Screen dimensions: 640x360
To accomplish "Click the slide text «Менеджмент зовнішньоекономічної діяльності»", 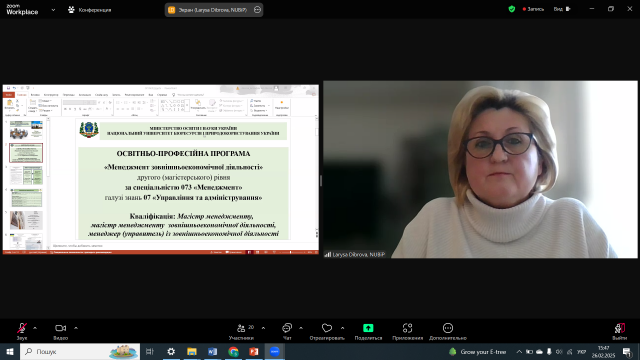I will [183, 167].
